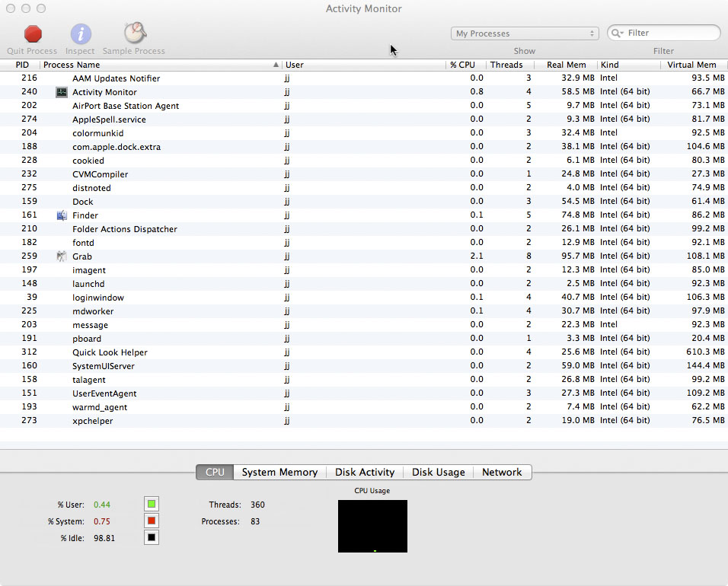
Task: Select the fontd process
Action: click(364, 242)
